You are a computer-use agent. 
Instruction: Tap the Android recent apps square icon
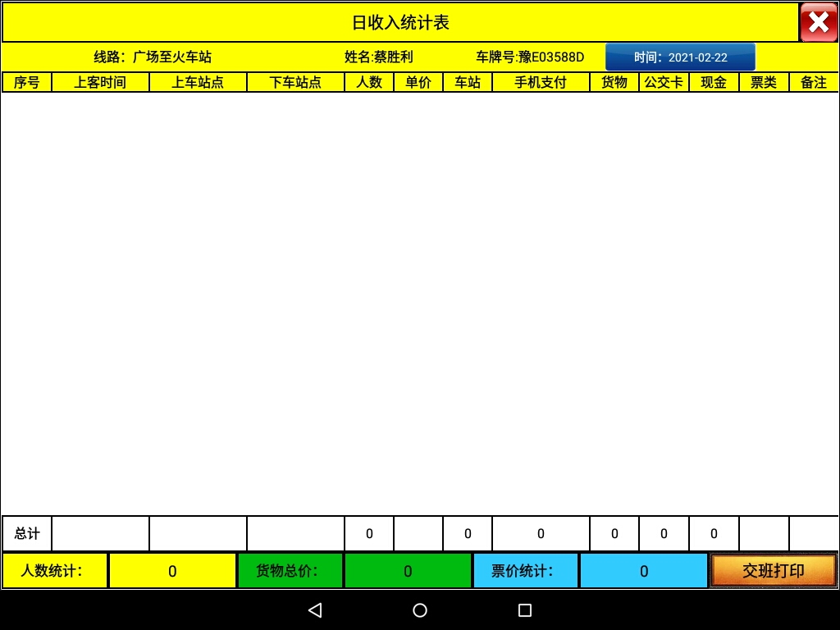point(525,610)
